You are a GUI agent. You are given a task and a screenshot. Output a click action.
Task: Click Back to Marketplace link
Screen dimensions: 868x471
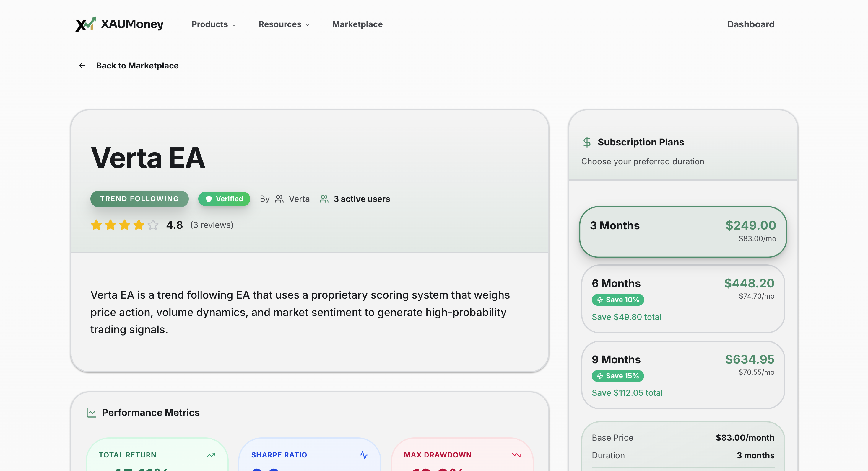point(137,65)
